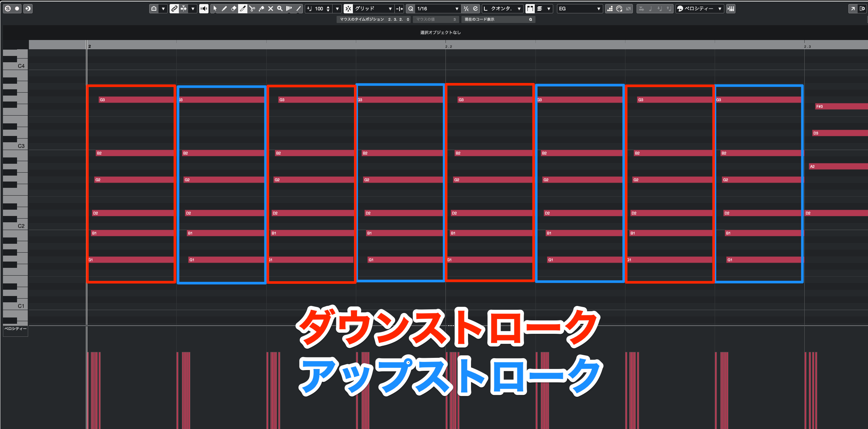Open the toolbar setup gear icon
This screenshot has width=868, height=429.
pyautogui.click(x=862, y=9)
